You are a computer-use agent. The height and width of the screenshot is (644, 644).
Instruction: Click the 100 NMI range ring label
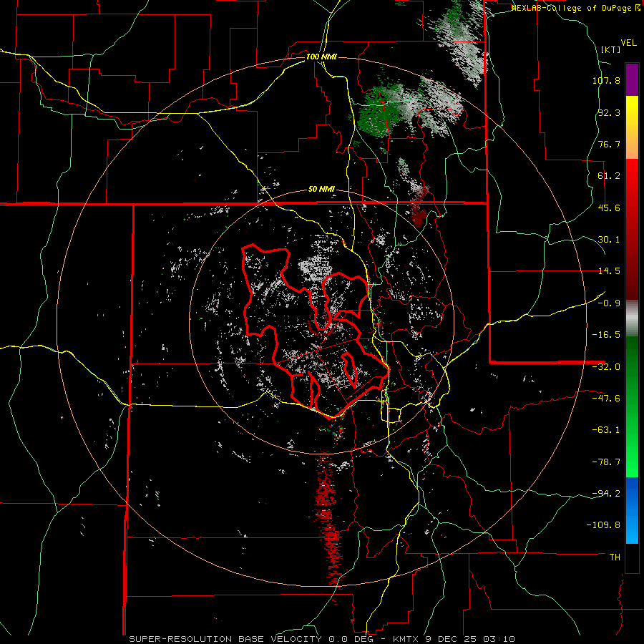point(321,57)
